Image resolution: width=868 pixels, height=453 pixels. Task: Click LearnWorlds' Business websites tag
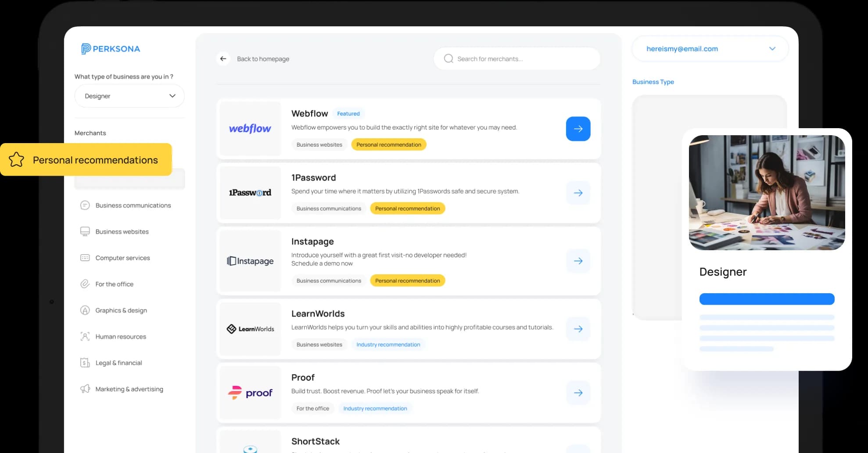tap(319, 345)
